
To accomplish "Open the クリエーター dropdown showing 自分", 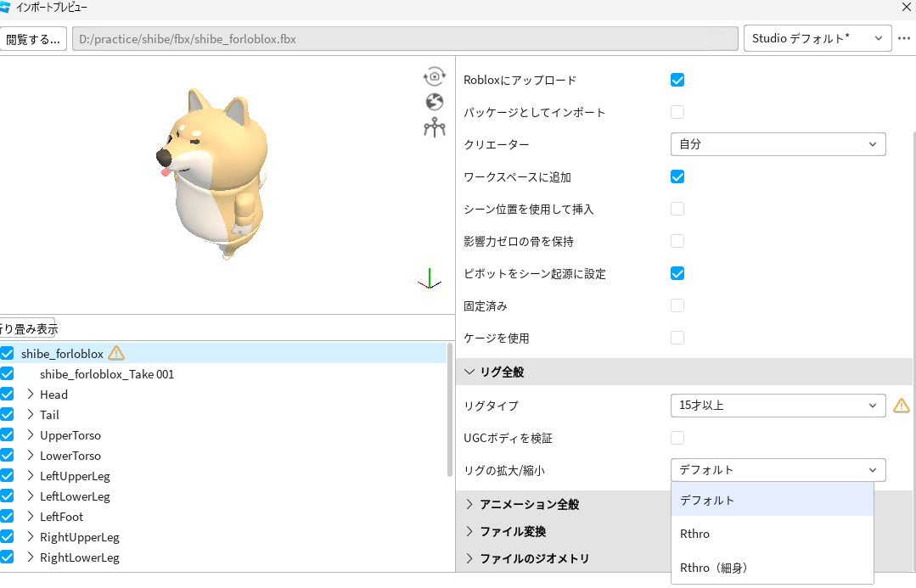I will coord(778,144).
